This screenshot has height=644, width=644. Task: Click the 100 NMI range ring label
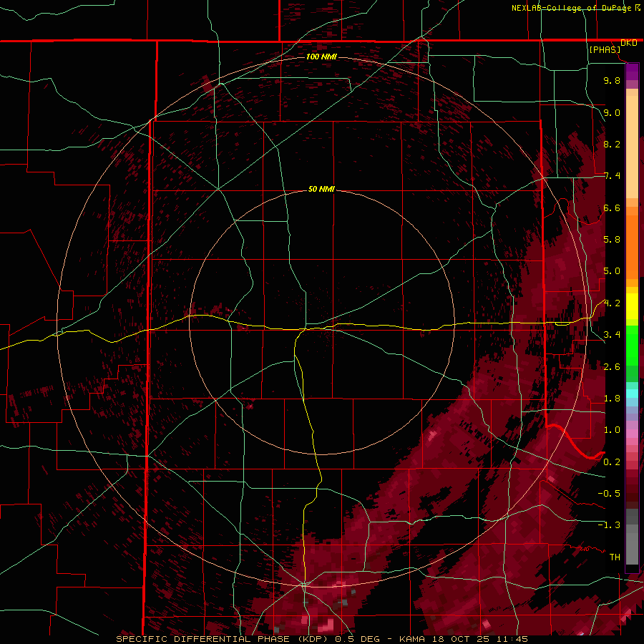(321, 57)
